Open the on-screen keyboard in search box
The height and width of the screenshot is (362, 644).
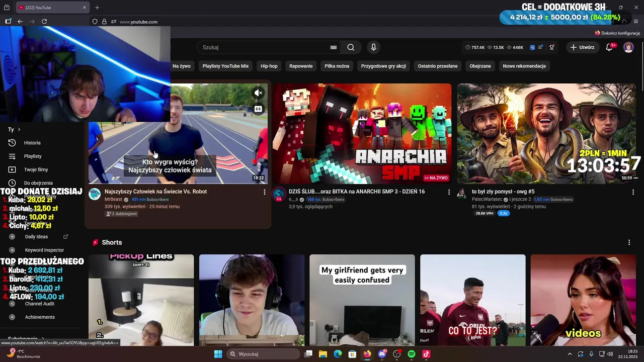333,47
